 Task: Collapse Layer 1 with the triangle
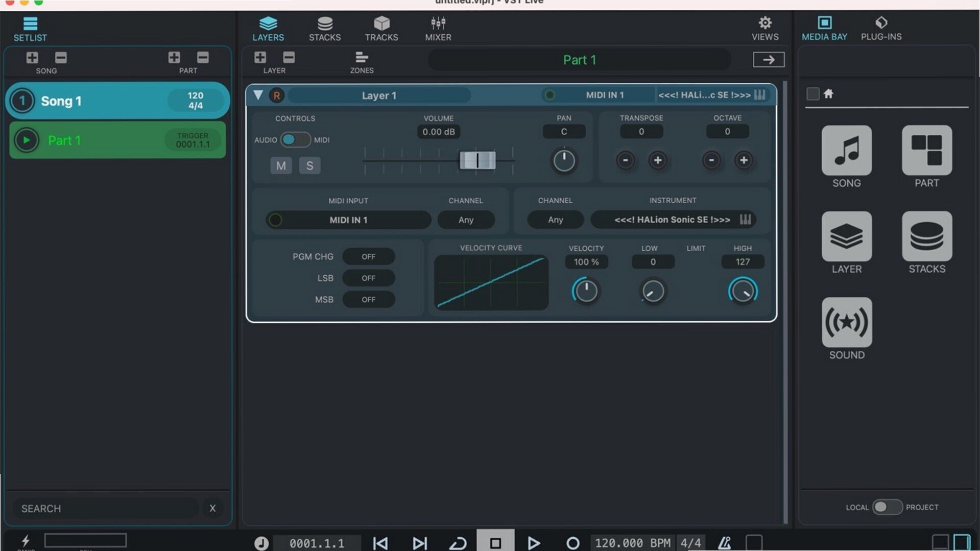[258, 95]
